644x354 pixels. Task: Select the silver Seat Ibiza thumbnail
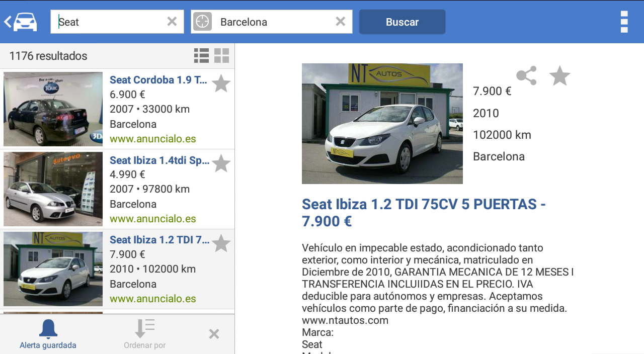click(53, 189)
